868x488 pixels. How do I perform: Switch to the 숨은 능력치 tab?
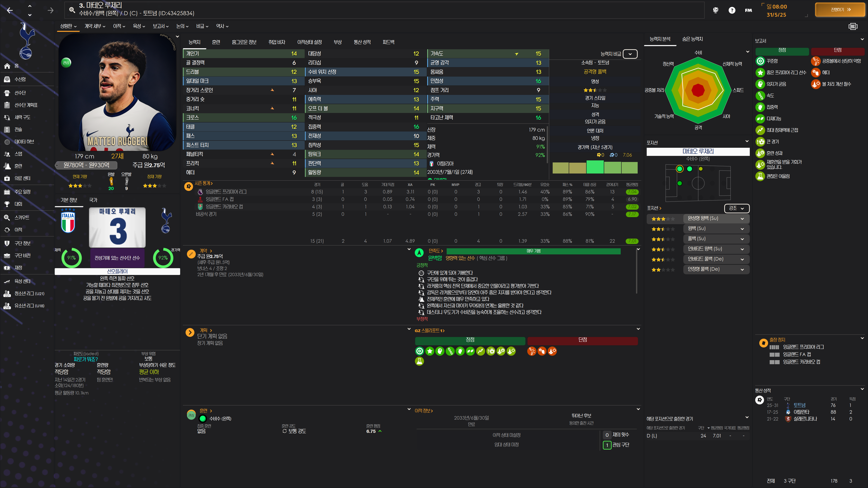pos(692,39)
